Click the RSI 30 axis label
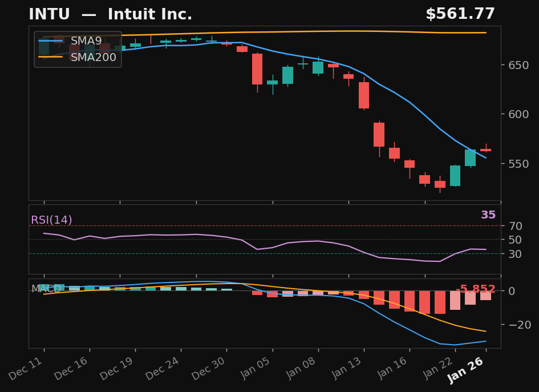The width and height of the screenshot is (539, 392). [x=516, y=254]
